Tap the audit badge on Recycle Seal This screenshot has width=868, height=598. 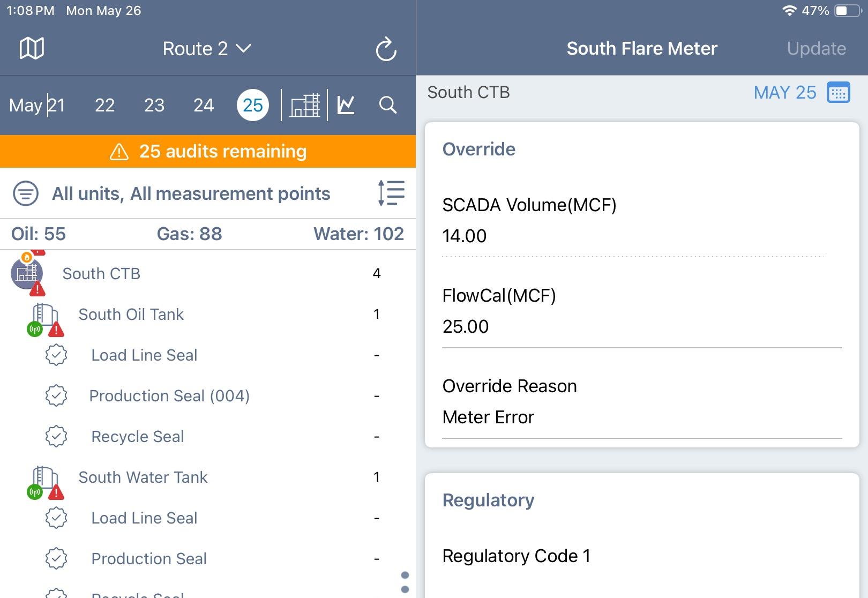56,436
